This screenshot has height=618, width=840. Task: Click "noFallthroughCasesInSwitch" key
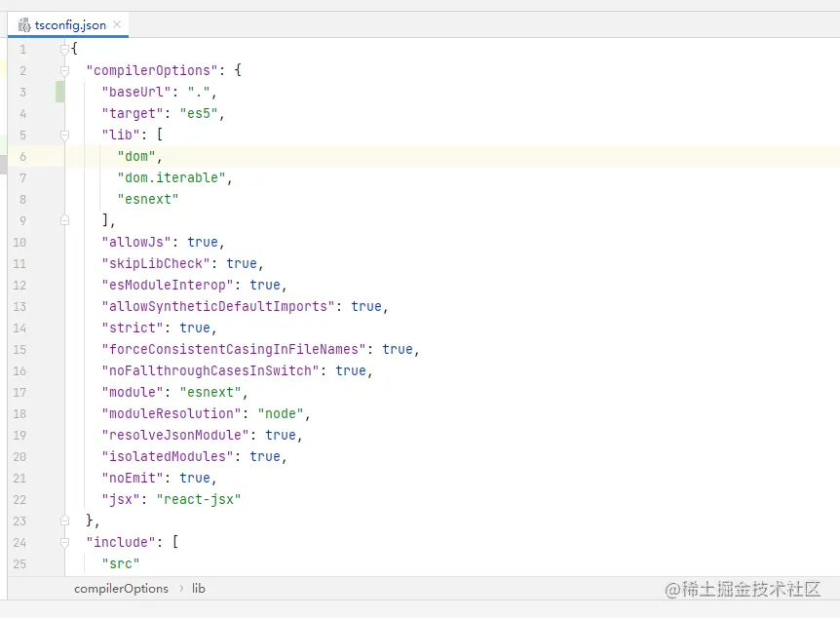[210, 371]
